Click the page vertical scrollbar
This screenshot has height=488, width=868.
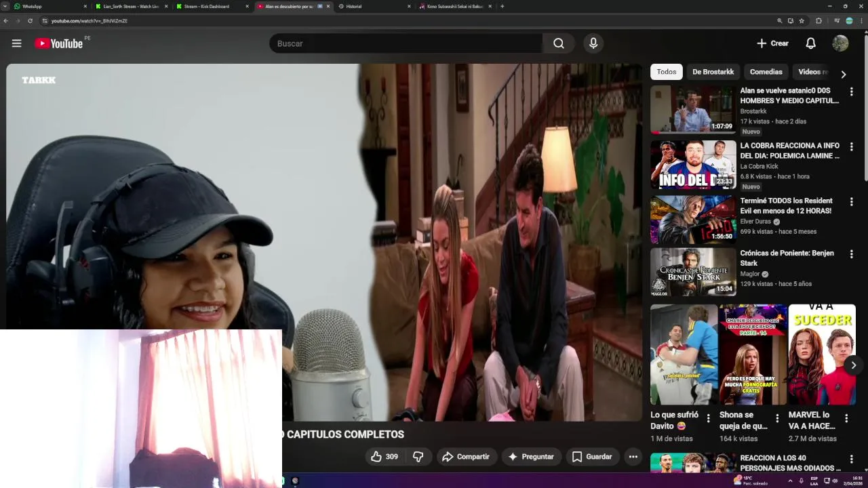[865, 108]
